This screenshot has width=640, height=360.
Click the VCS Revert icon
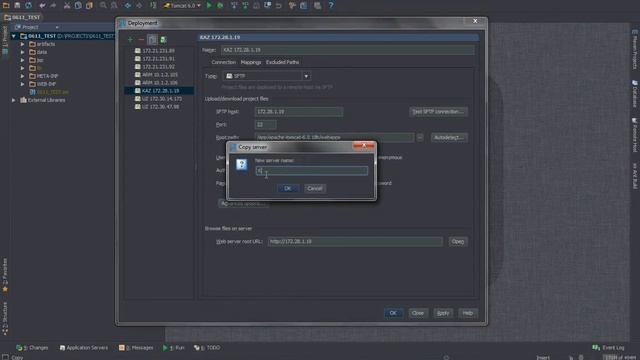(x=279, y=5)
